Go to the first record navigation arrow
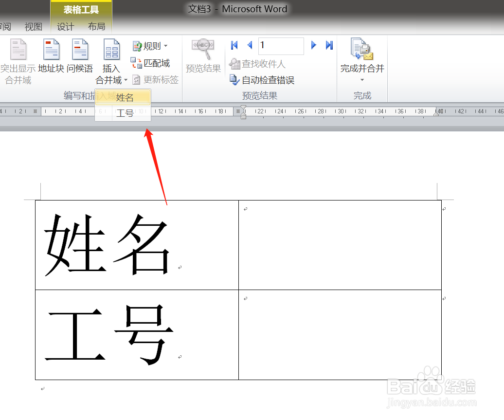 pyautogui.click(x=234, y=45)
